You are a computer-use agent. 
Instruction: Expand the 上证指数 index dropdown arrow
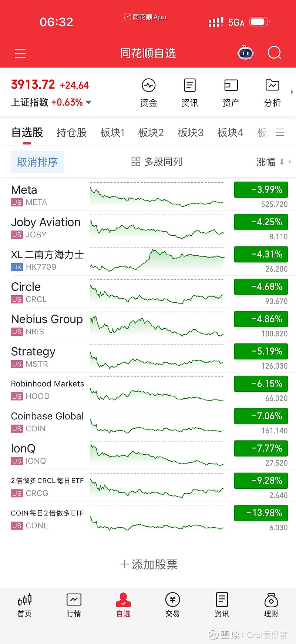(x=89, y=102)
